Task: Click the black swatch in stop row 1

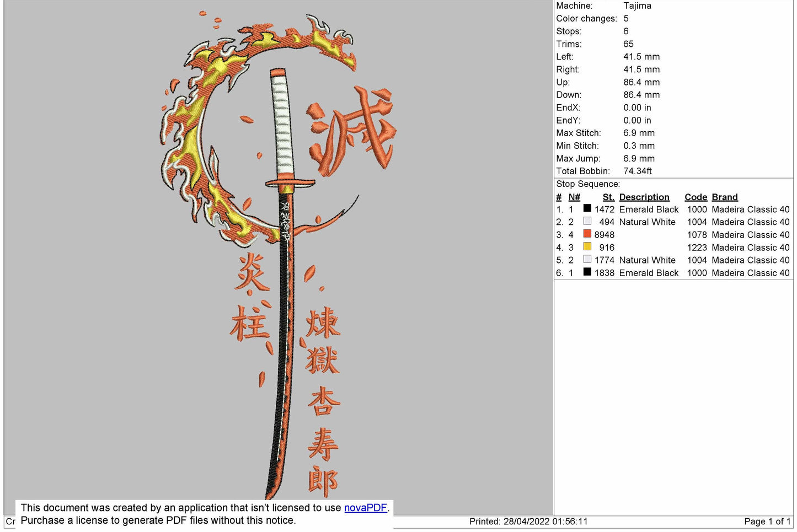Action: click(587, 209)
